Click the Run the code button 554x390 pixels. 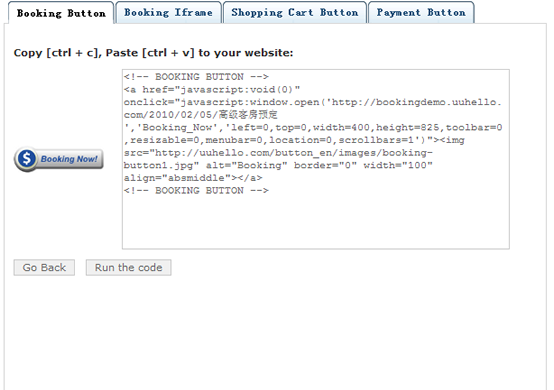coord(129,267)
